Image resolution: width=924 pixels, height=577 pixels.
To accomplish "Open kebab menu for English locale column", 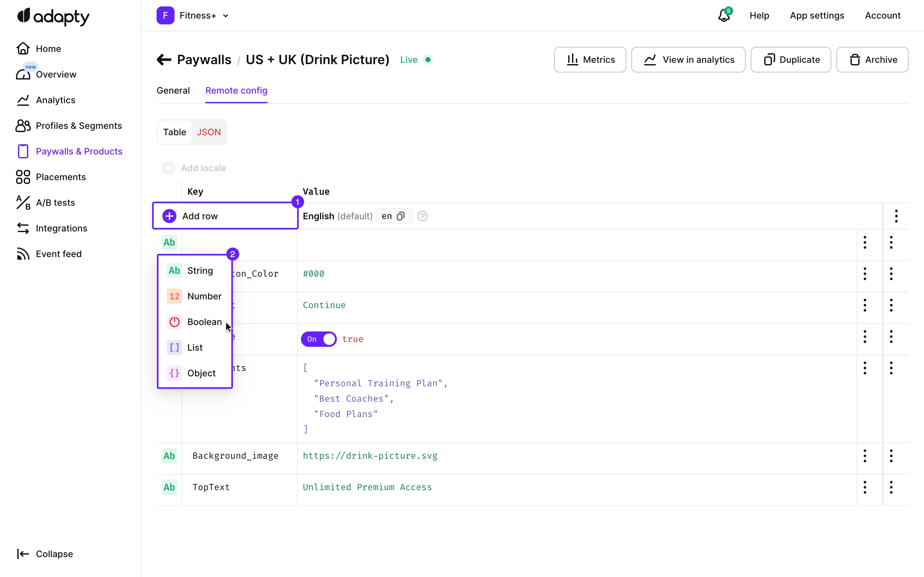I will tap(896, 216).
